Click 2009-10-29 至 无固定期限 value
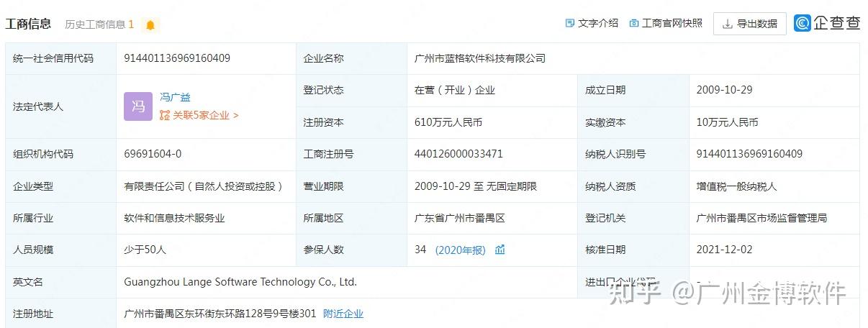868x328 pixels. [x=476, y=186]
